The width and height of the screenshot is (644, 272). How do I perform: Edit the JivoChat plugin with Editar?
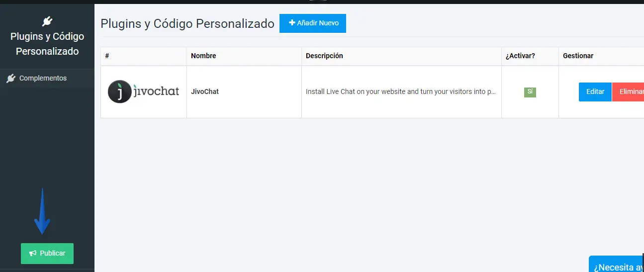click(x=595, y=92)
